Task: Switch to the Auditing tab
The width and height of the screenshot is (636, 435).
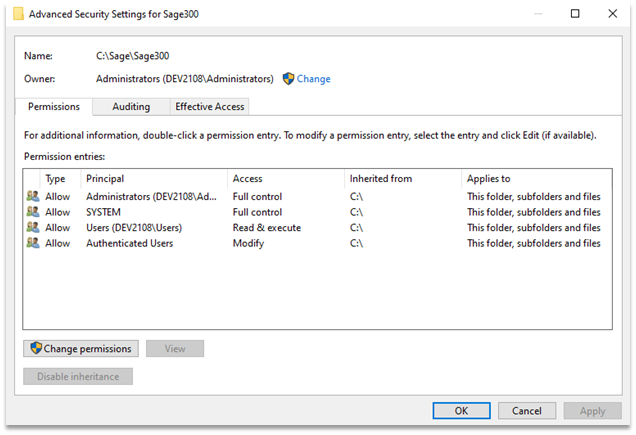Action: (131, 107)
